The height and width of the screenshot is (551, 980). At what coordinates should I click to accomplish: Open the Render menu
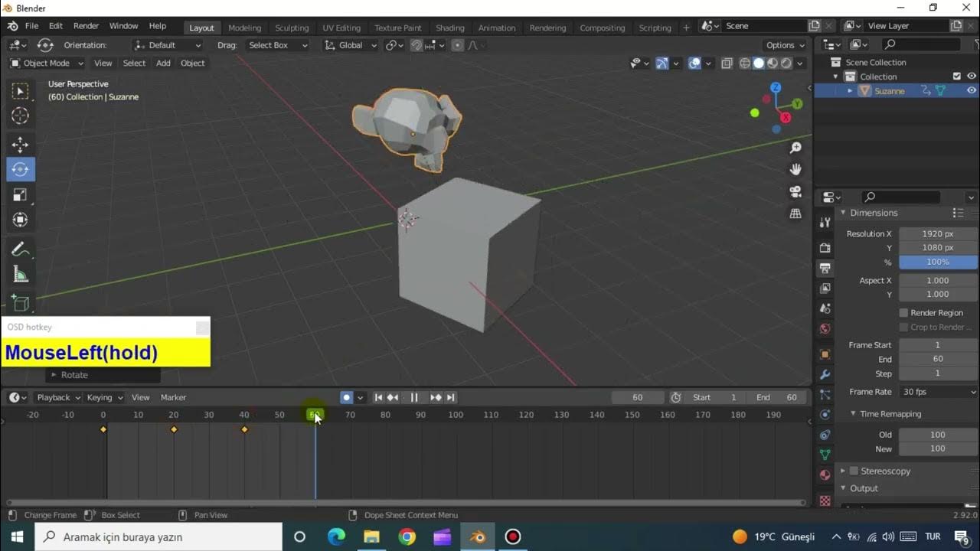click(86, 26)
